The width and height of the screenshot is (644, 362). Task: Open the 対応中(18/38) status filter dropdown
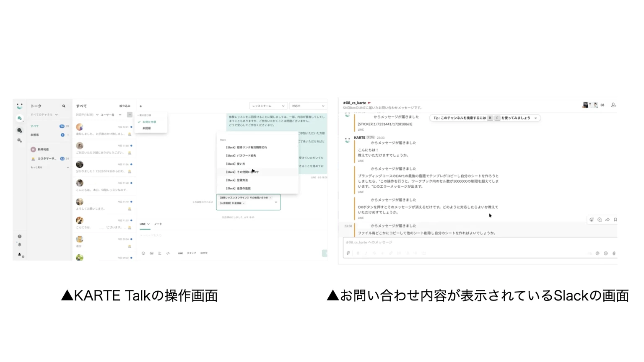[x=87, y=114]
